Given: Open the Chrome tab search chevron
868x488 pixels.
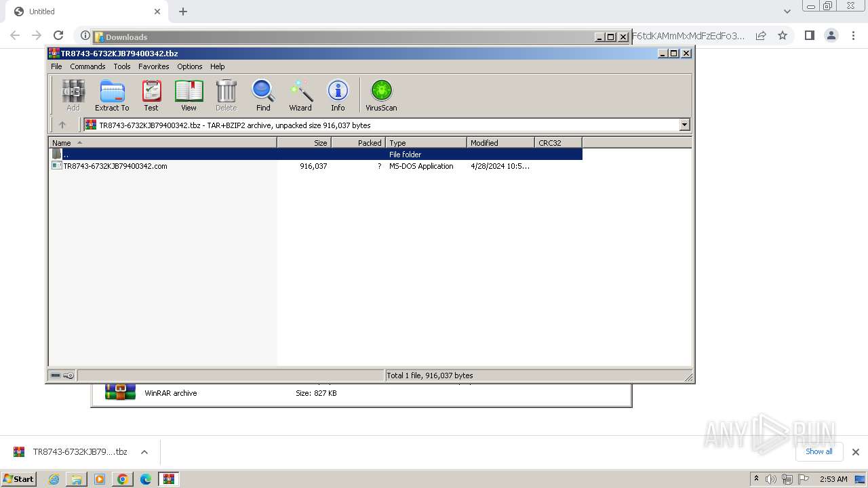Looking at the screenshot, I should point(787,12).
